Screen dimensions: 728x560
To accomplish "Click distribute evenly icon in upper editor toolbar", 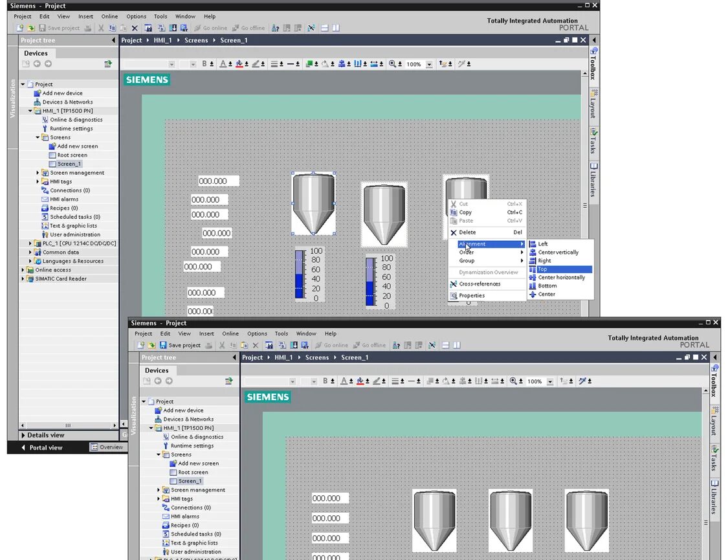I will click(x=358, y=63).
